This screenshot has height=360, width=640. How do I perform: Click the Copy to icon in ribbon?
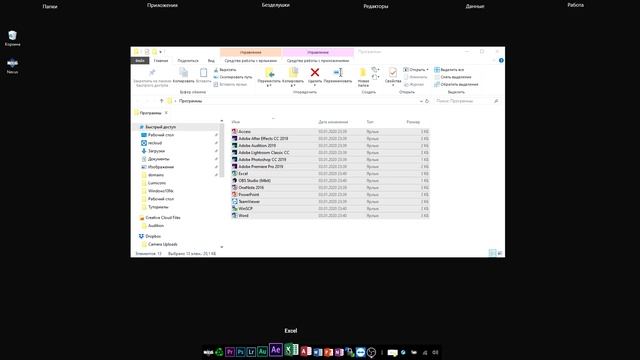[x=293, y=72]
